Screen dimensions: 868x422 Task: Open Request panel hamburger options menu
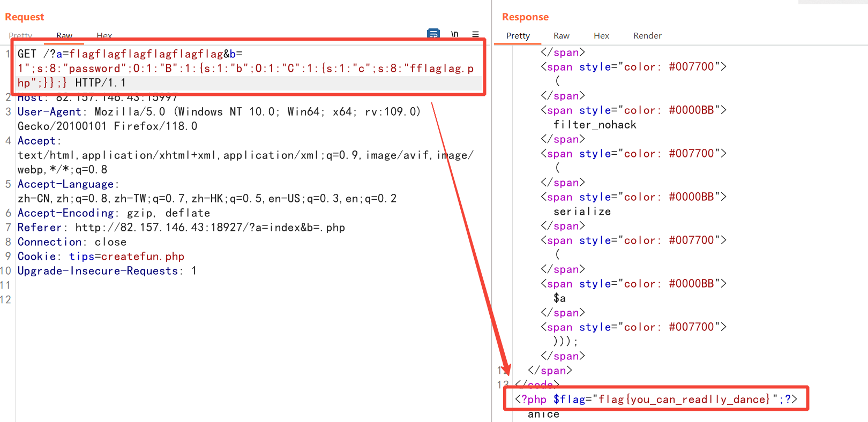[x=475, y=34]
